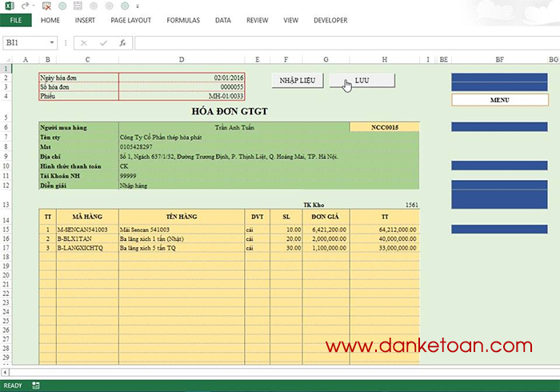Open Customize Quick Access Toolbar dropdown
This screenshot has height=392, width=560.
(138, 6)
